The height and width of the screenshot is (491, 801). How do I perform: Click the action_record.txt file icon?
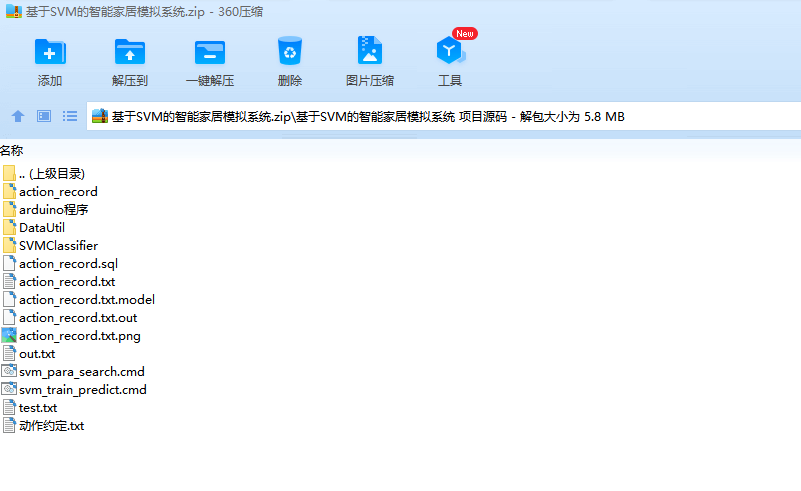[9, 282]
